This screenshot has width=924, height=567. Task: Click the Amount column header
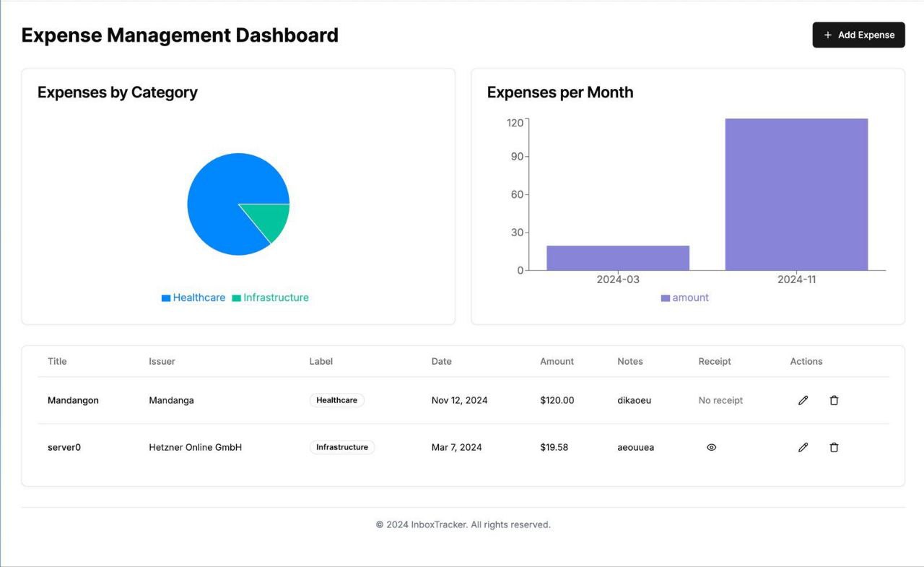(557, 361)
